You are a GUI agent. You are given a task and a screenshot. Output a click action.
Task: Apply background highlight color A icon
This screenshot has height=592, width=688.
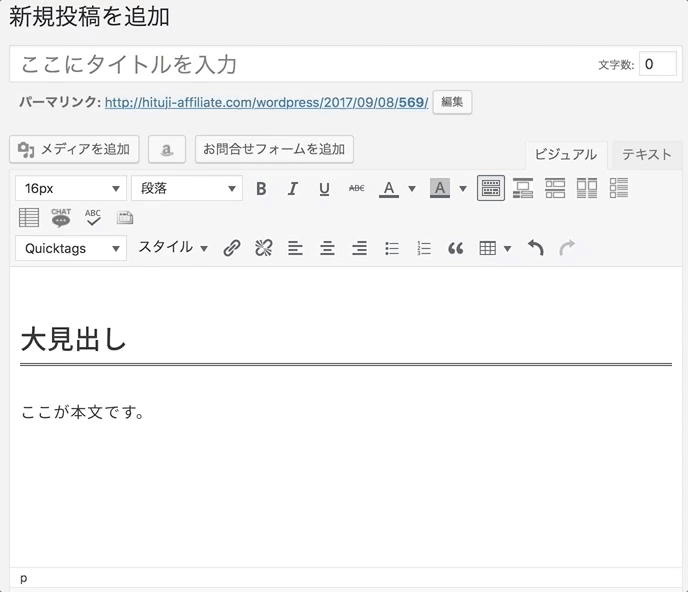click(440, 189)
